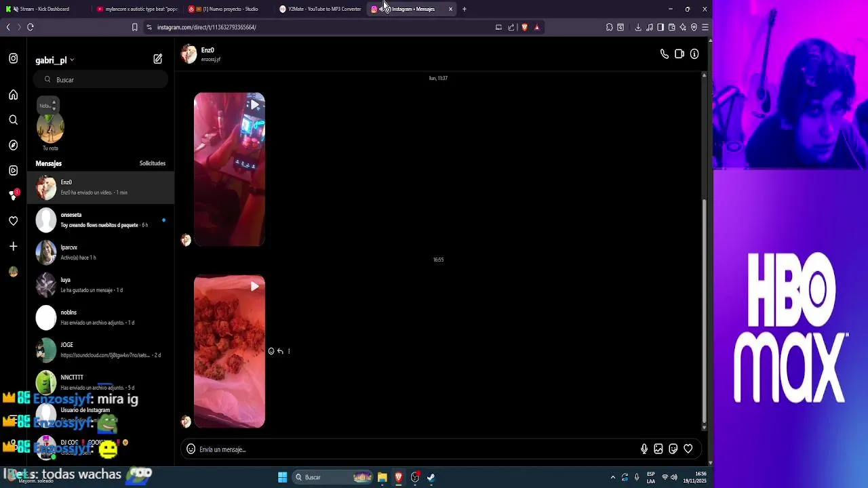Image resolution: width=868 pixels, height=488 pixels.
Task: Open OBS icon in taskbar
Action: point(415,477)
